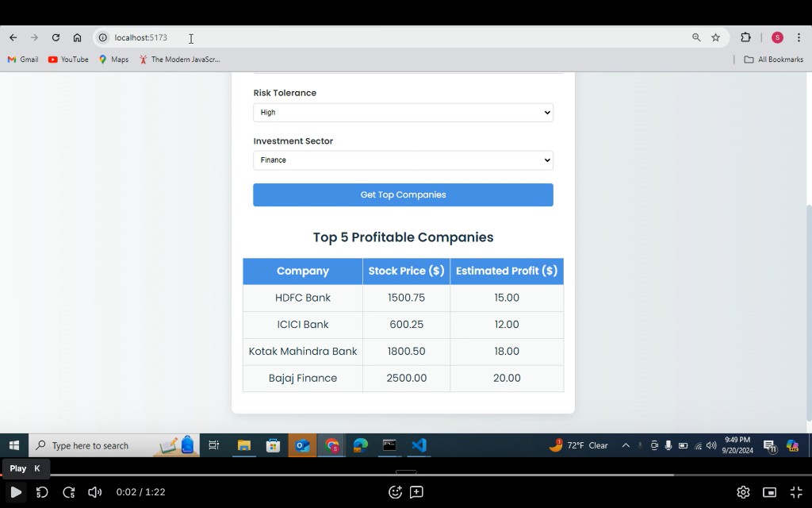Screen dimensions: 812x508
Task: Open Microsoft Store from the taskbar
Action: point(273,445)
